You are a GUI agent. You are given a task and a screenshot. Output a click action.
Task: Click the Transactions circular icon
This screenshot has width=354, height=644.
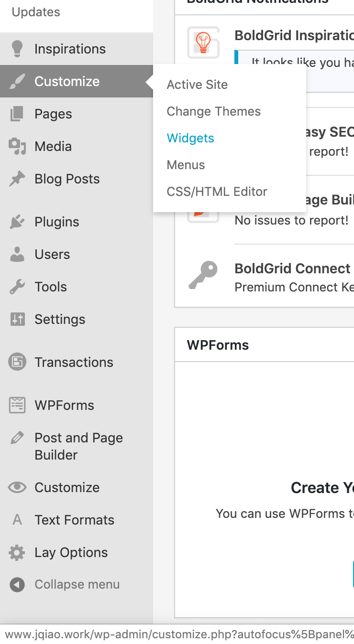(x=17, y=362)
